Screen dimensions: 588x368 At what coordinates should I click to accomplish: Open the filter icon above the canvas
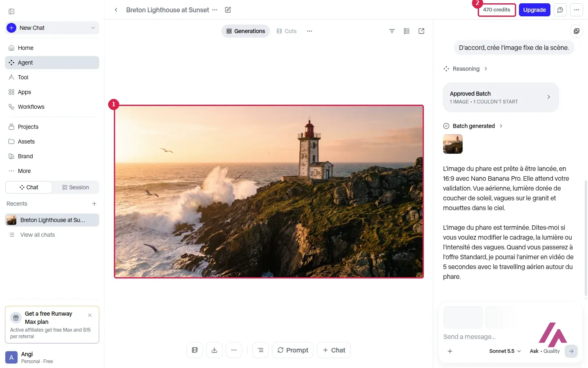392,31
